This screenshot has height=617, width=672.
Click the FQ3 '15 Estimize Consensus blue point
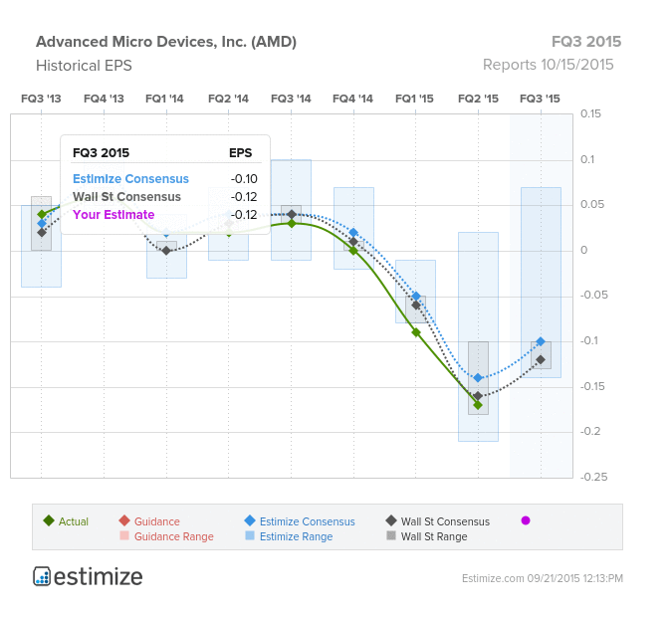pyautogui.click(x=541, y=341)
